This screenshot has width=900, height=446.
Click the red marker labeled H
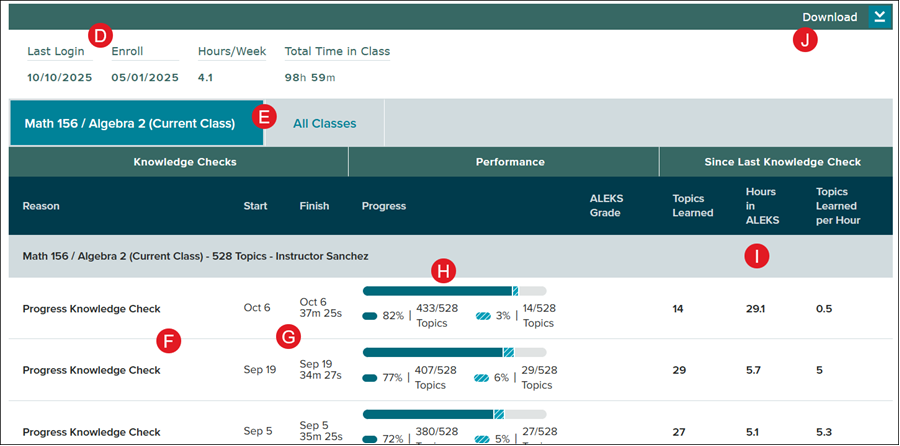[443, 270]
